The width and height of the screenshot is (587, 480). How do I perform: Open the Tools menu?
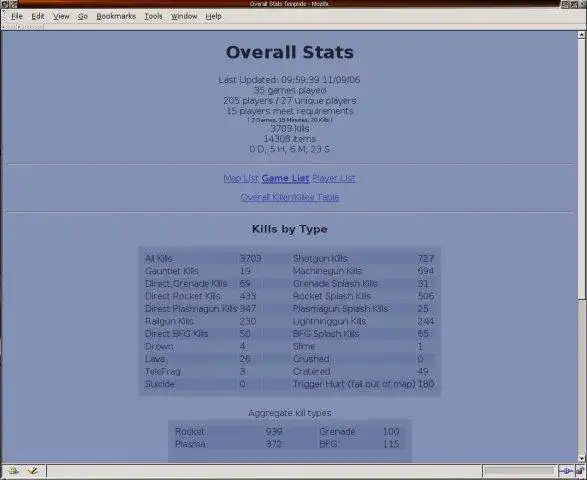tap(153, 16)
